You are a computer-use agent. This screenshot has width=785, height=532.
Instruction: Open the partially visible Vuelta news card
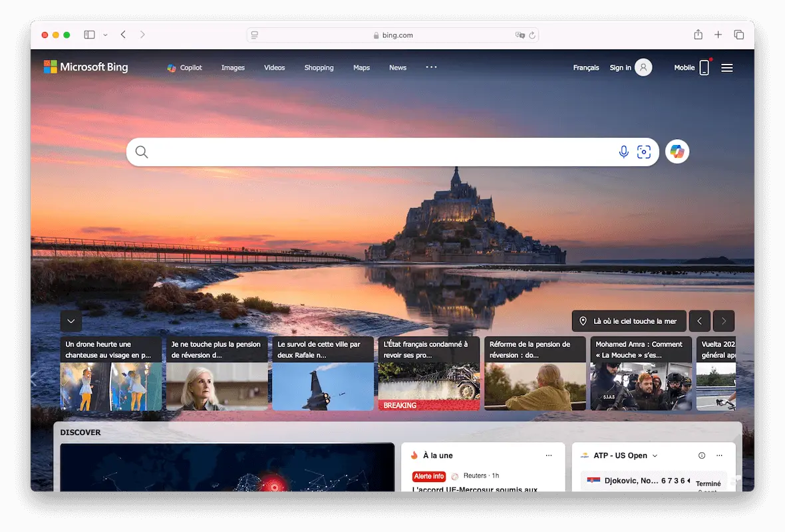click(716, 373)
